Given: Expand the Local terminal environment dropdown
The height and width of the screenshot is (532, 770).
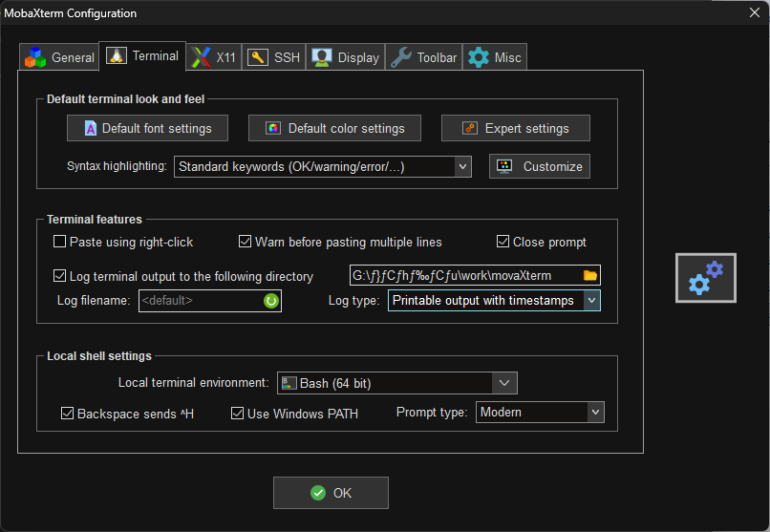Looking at the screenshot, I should [x=504, y=383].
